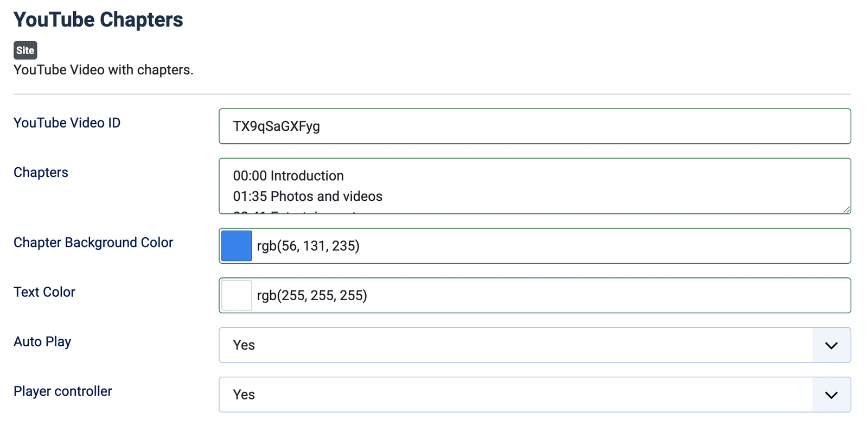Click the Chapter Background Color label
This screenshot has width=868, height=425.
point(93,243)
